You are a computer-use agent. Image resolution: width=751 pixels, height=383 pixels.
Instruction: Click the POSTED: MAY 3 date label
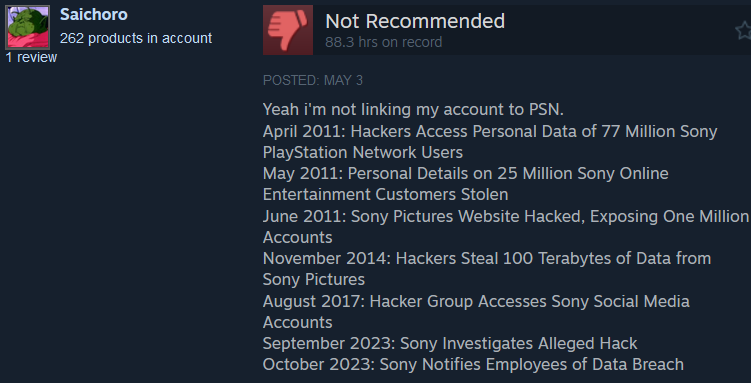(313, 80)
